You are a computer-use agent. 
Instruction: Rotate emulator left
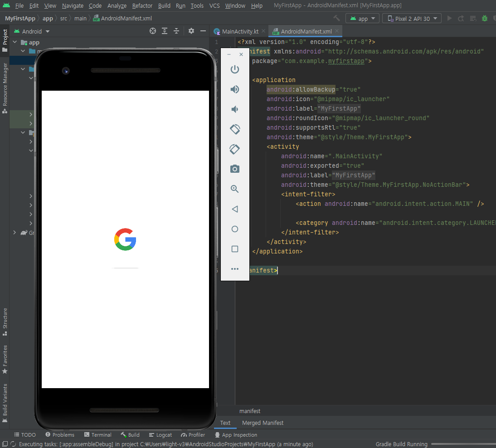235,129
